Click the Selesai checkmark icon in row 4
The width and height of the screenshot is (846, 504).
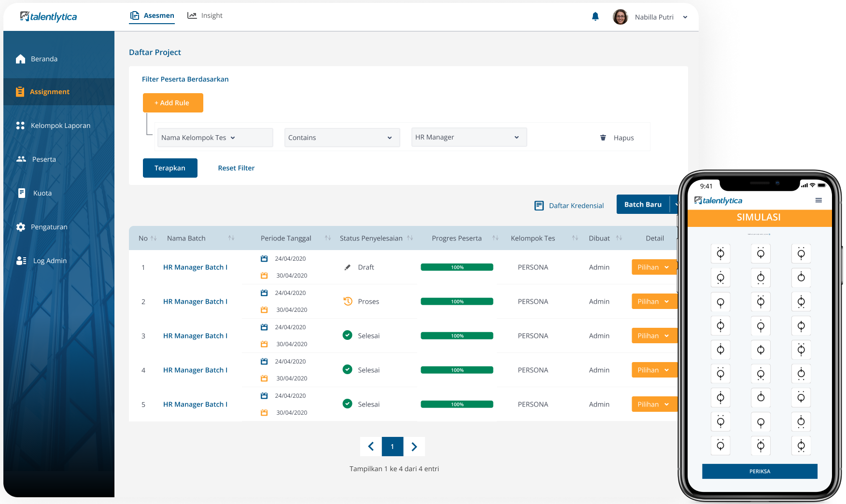point(347,369)
